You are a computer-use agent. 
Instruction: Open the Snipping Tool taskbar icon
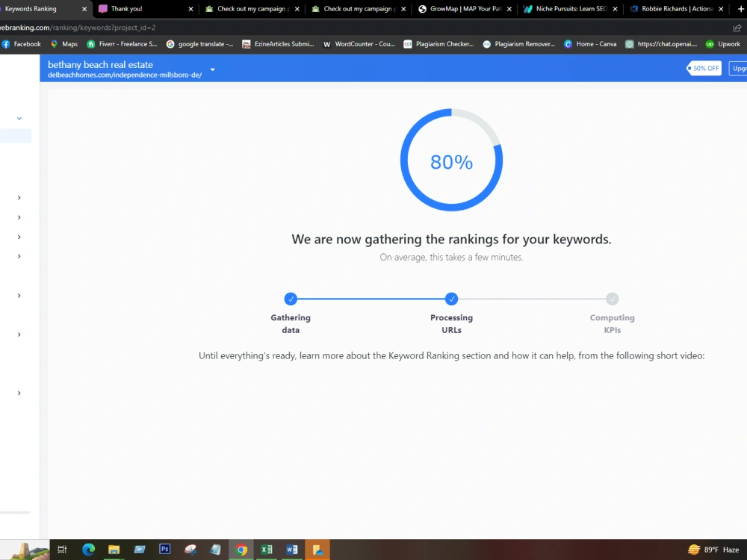coord(190,550)
